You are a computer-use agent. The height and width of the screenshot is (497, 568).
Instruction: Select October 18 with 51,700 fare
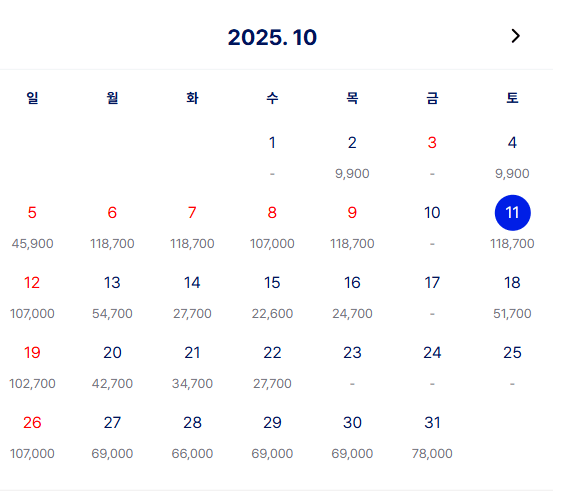tap(512, 297)
